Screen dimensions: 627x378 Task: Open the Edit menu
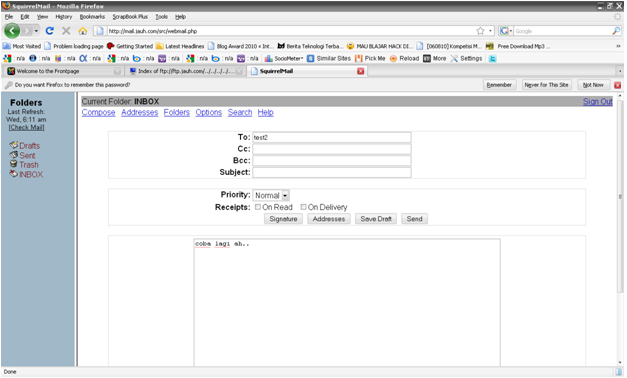(25, 17)
